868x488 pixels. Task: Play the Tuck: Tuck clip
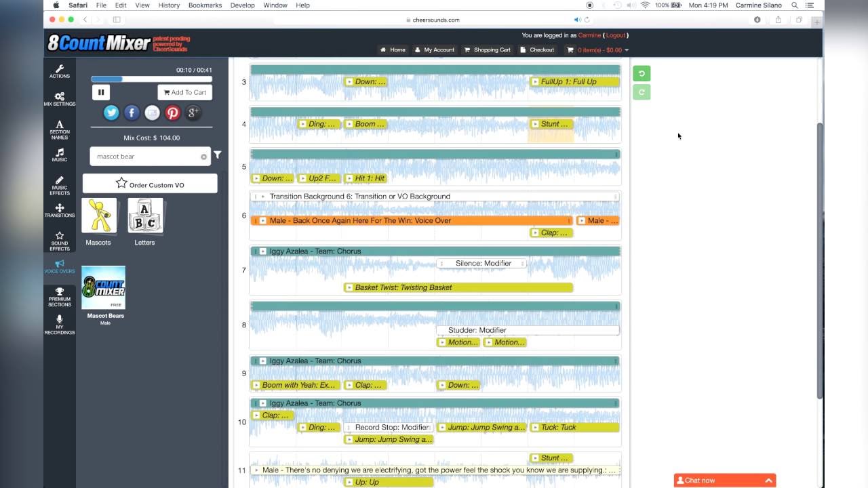pos(534,428)
